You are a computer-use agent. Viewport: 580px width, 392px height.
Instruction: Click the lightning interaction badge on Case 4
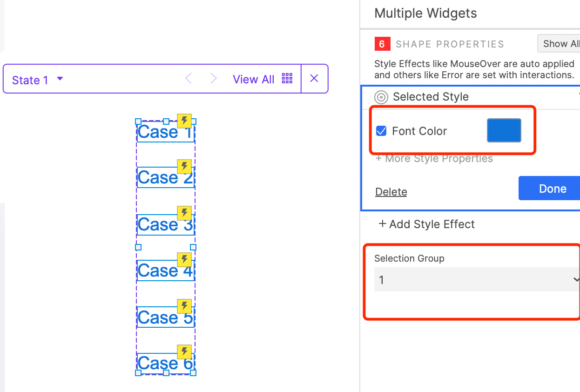point(184,260)
